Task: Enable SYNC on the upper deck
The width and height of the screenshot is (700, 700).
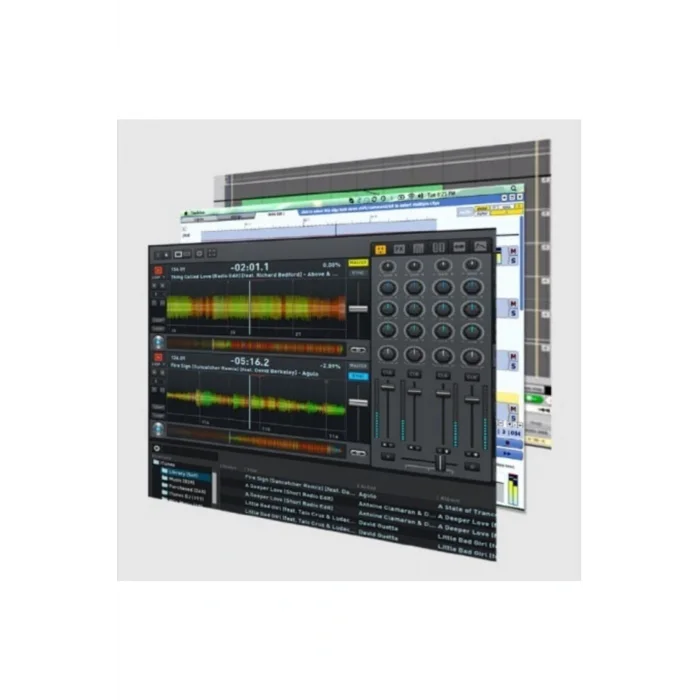Action: pyautogui.click(x=358, y=273)
